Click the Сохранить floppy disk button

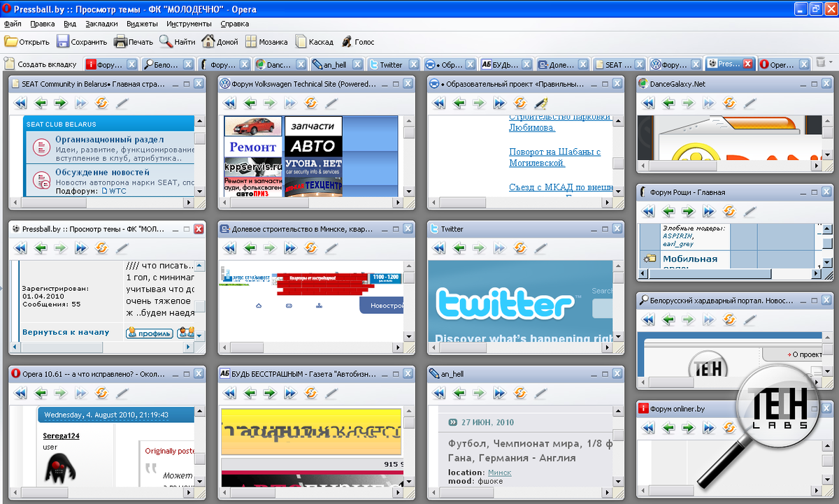tap(81, 41)
